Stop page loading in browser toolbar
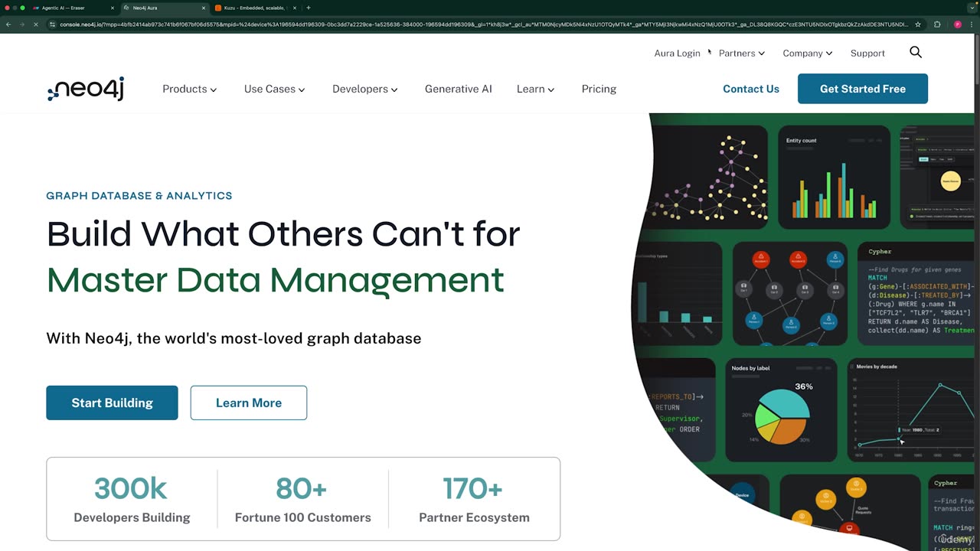980x551 pixels. tap(36, 24)
